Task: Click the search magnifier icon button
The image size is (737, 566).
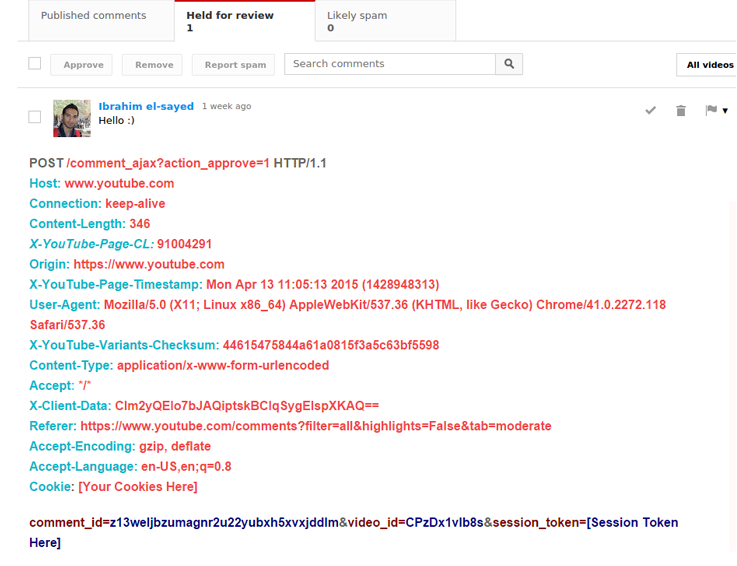Action: 509,64
